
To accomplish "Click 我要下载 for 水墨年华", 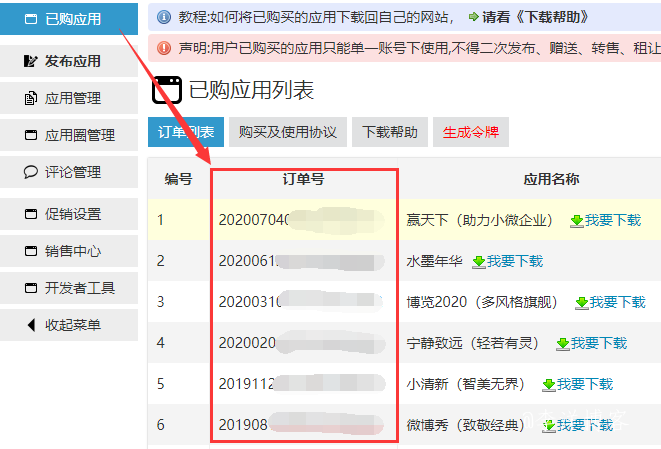I will pos(515,261).
